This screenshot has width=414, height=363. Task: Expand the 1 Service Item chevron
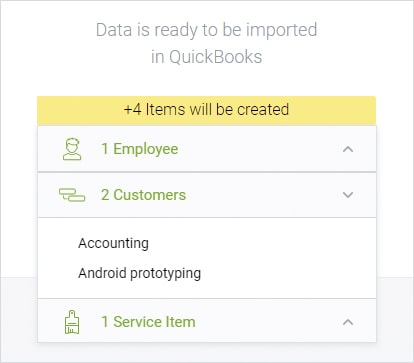pos(348,322)
